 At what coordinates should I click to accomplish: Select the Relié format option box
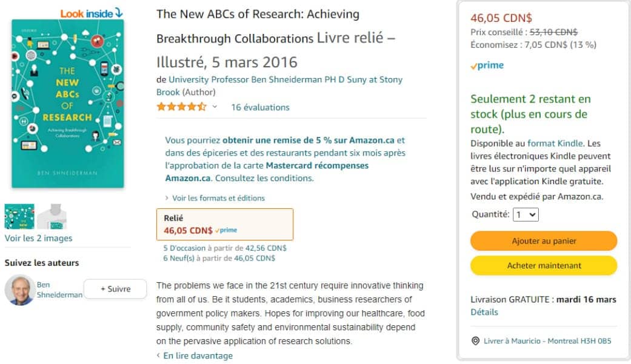[224, 224]
